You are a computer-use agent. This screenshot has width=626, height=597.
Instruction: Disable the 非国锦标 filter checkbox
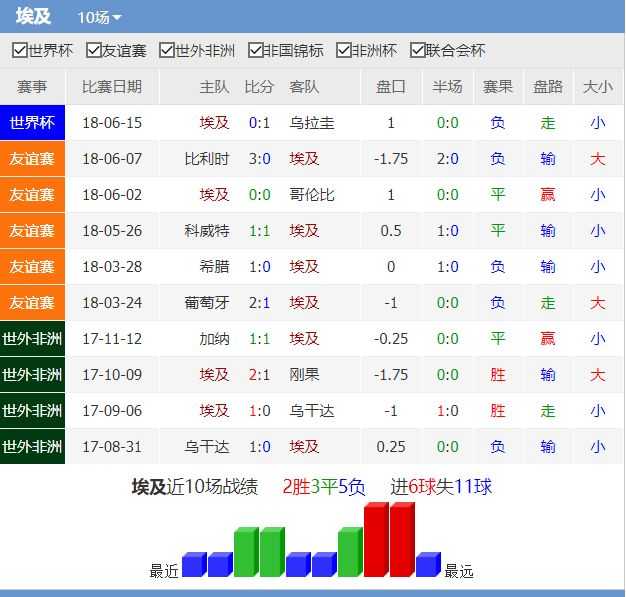coord(255,51)
